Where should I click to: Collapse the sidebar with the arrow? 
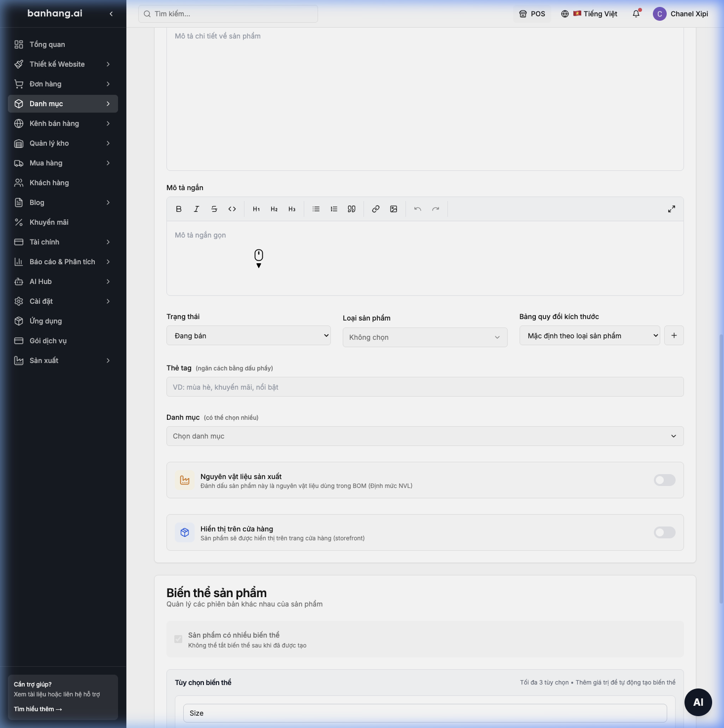click(x=111, y=14)
